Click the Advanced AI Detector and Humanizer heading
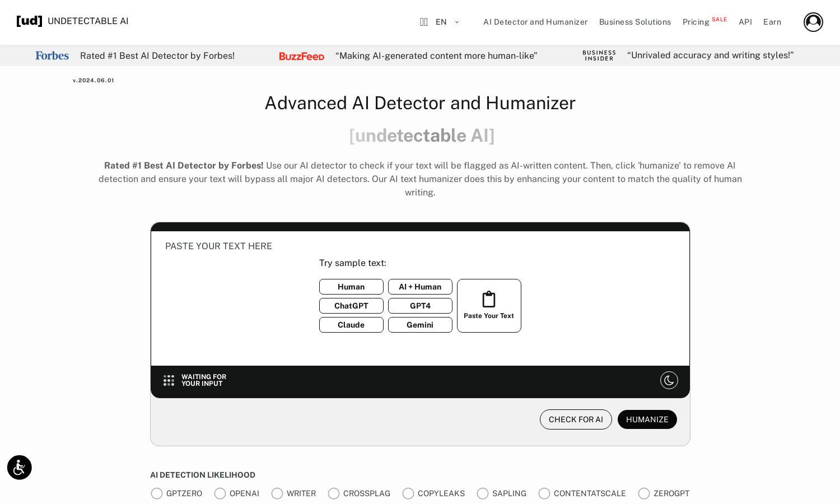Screen dimensions: 840x504 click(x=420, y=103)
